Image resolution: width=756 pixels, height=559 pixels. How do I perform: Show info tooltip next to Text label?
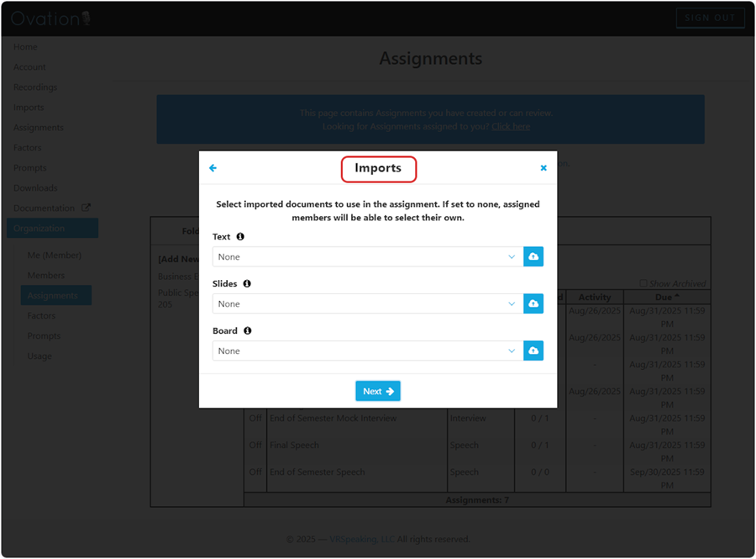click(x=240, y=236)
